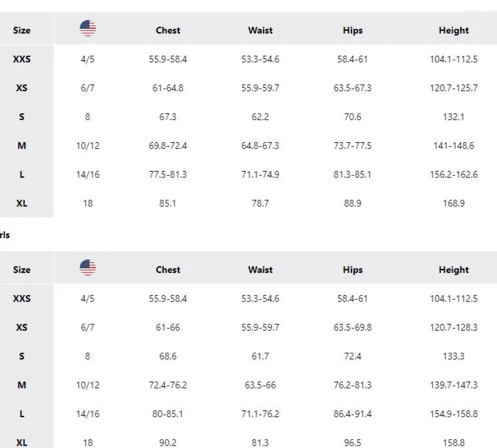Viewport: 497px width, 448px height.
Task: Select the Height column header in the lower table
Action: point(454,270)
